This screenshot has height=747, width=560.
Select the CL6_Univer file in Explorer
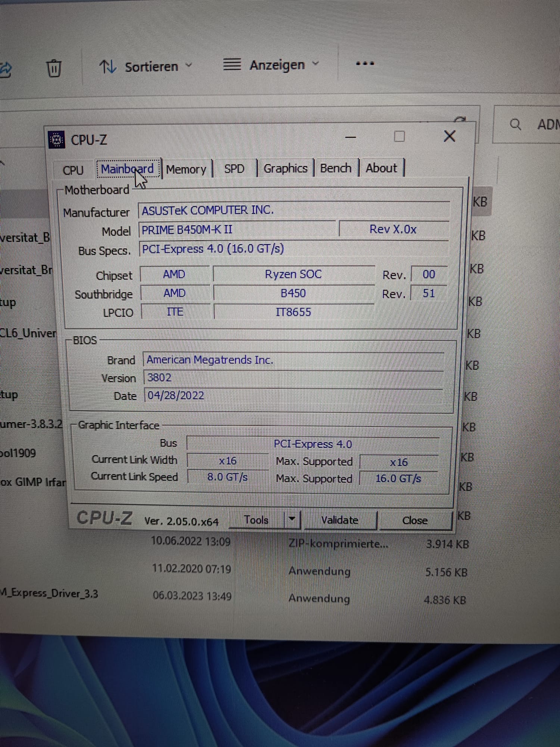point(28,333)
